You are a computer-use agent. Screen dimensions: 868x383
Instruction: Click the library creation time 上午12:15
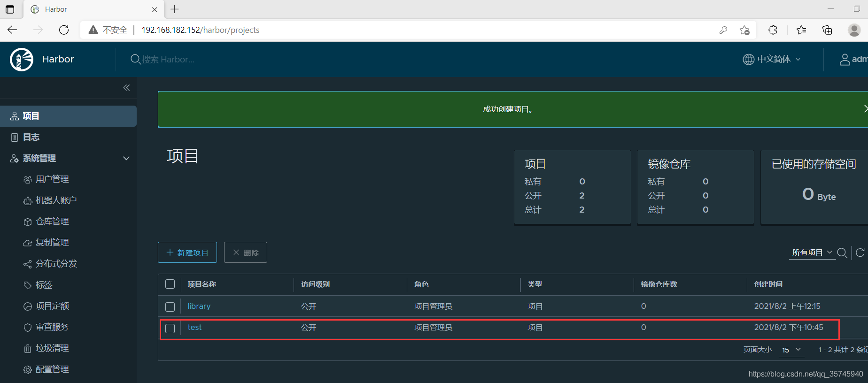pos(787,306)
